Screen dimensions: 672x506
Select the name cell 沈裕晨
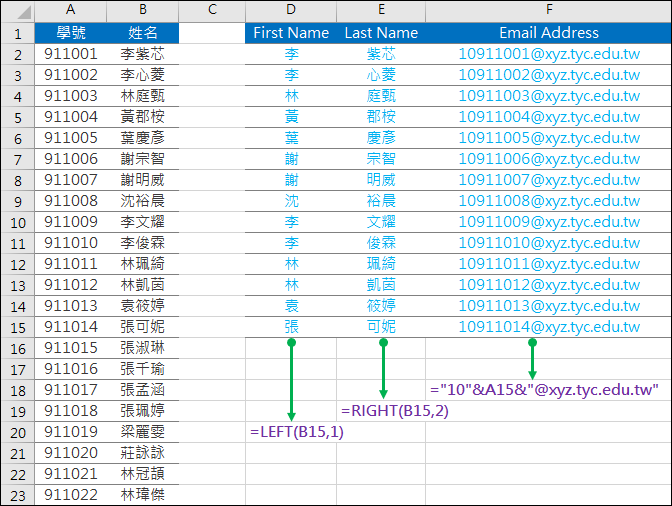pos(143,201)
